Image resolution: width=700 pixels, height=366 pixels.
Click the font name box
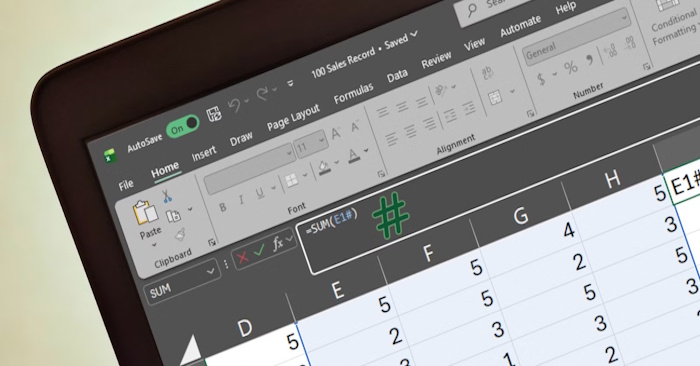(x=249, y=170)
